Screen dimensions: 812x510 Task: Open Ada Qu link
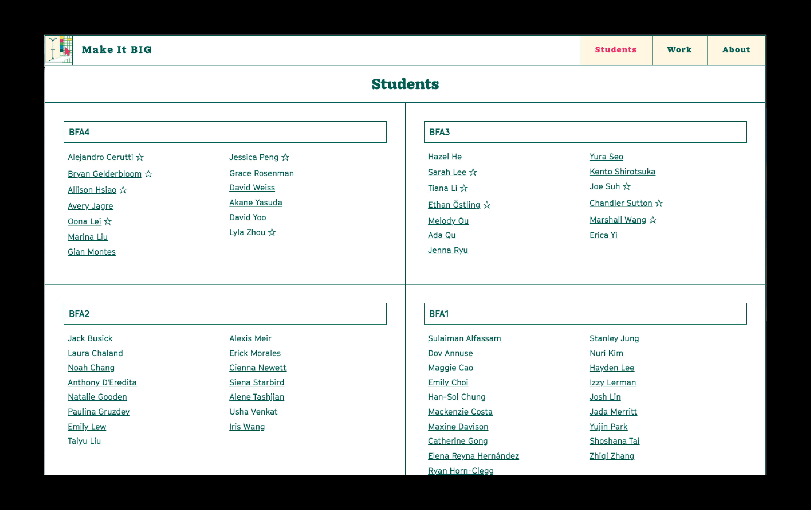tap(442, 235)
